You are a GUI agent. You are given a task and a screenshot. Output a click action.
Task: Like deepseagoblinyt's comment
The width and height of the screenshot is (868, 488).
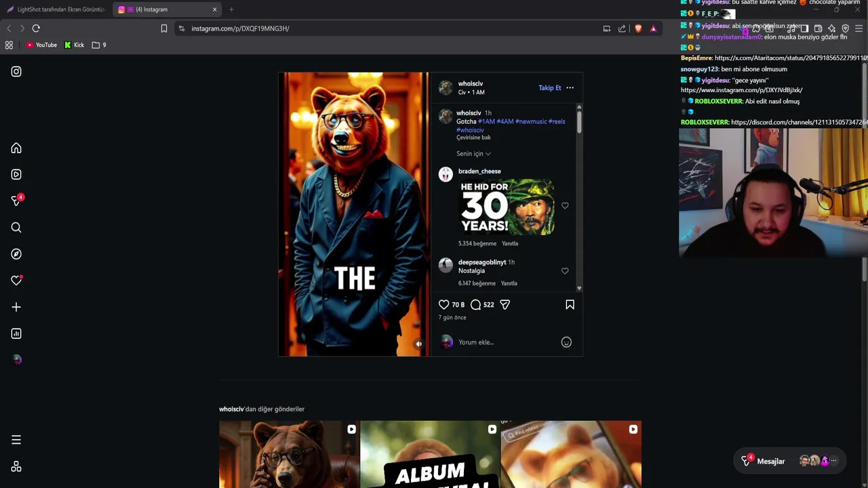click(565, 271)
